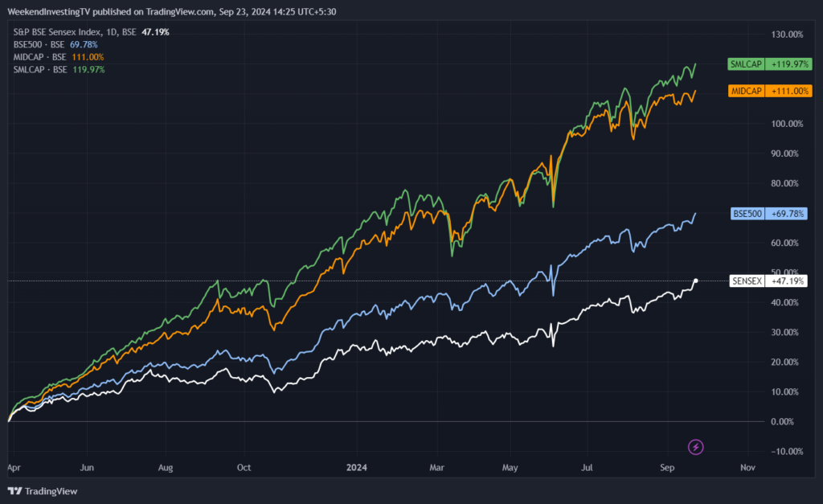823x504 pixels.
Task: Select the MIDCAP orange price label
Action: click(746, 91)
